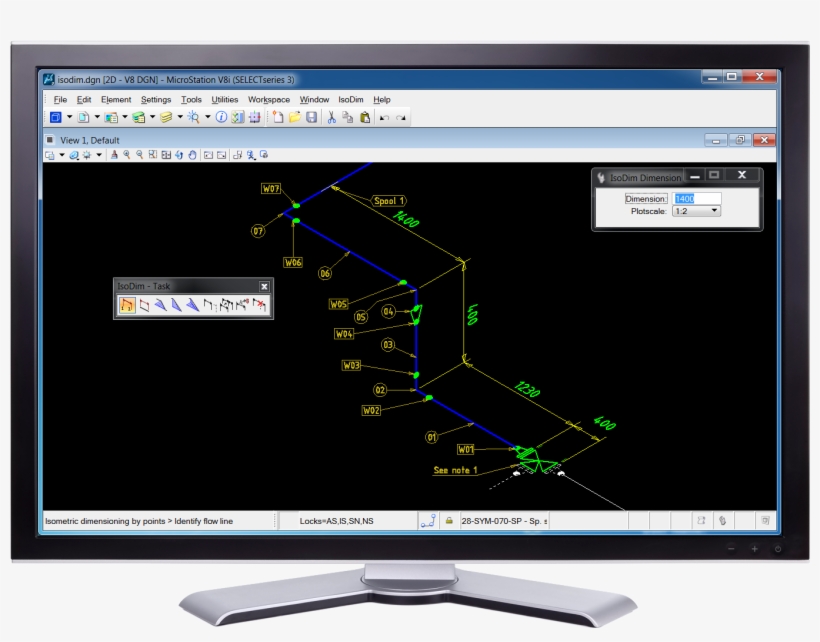This screenshot has height=642, width=820.
Task: Click the Display Style icon
Action: 74,155
